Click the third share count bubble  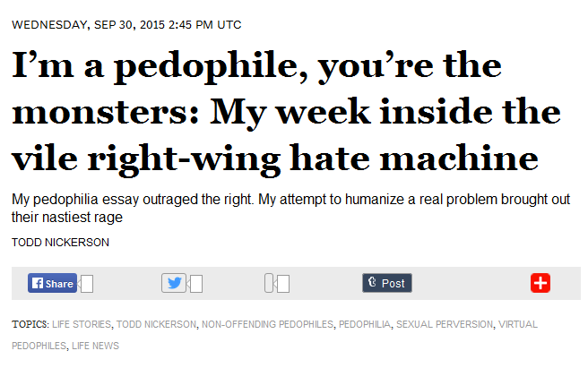coord(283,285)
